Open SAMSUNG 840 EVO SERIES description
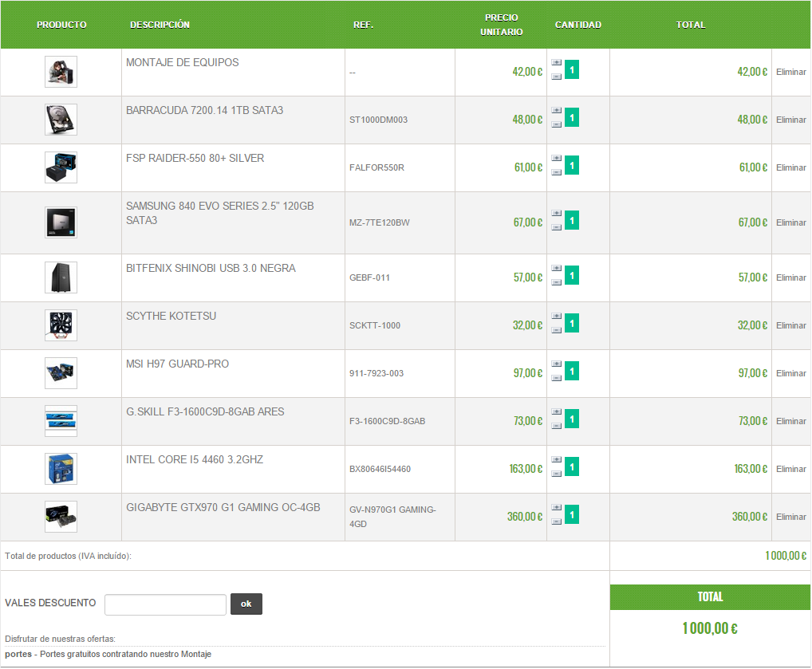Image resolution: width=812 pixels, height=669 pixels. [219, 214]
